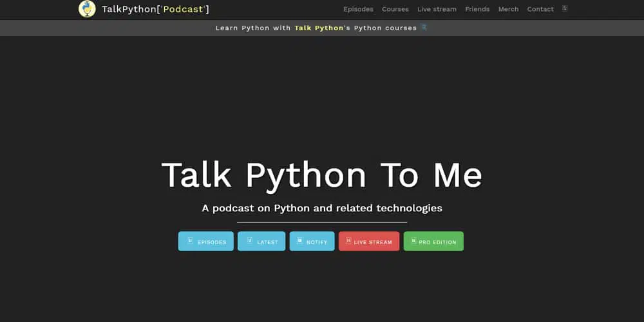This screenshot has width=644, height=322.
Task: Click the 'Learn Python with' banner text
Action: [x=253, y=28]
